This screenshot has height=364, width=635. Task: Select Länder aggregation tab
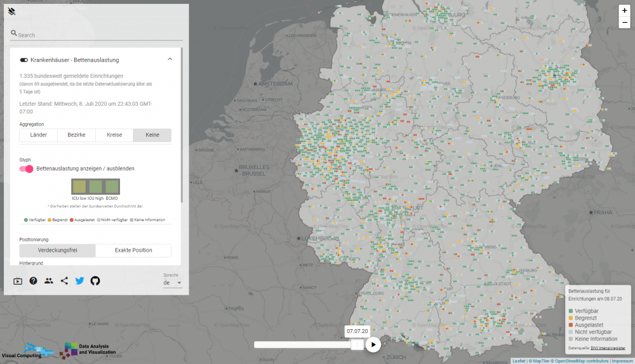point(39,135)
